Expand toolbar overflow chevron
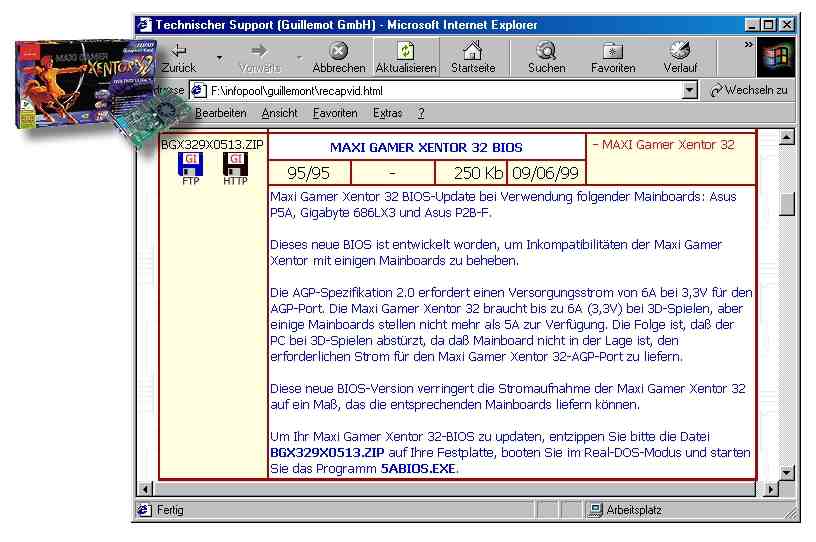This screenshot has height=542, width=816. click(748, 45)
